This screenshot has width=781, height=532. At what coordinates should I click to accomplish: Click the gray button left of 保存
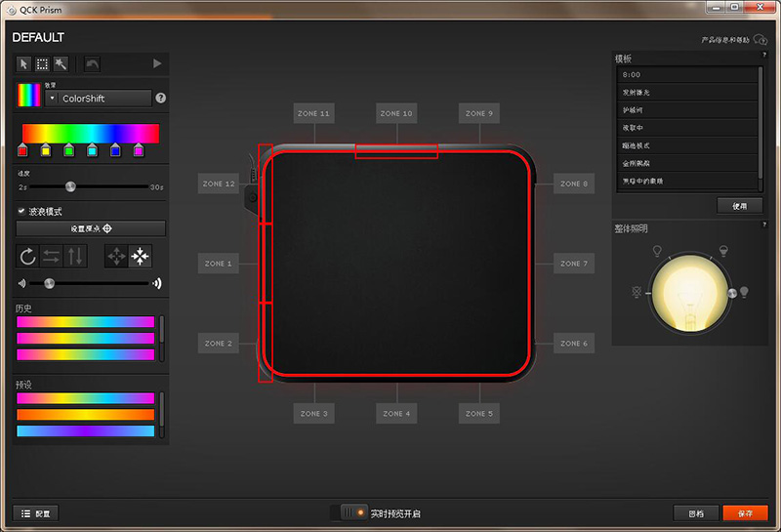coord(696,513)
